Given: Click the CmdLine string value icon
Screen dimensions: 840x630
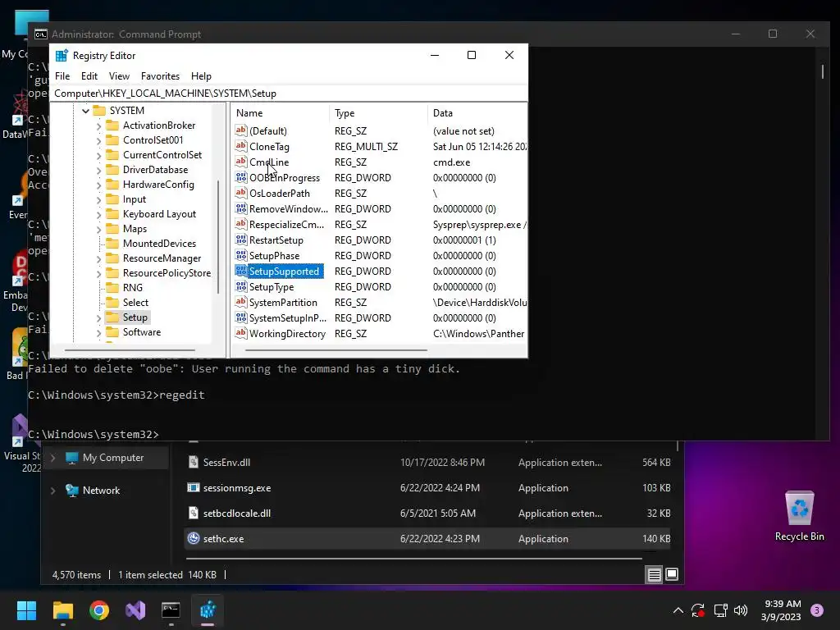Looking at the screenshot, I should 241,162.
